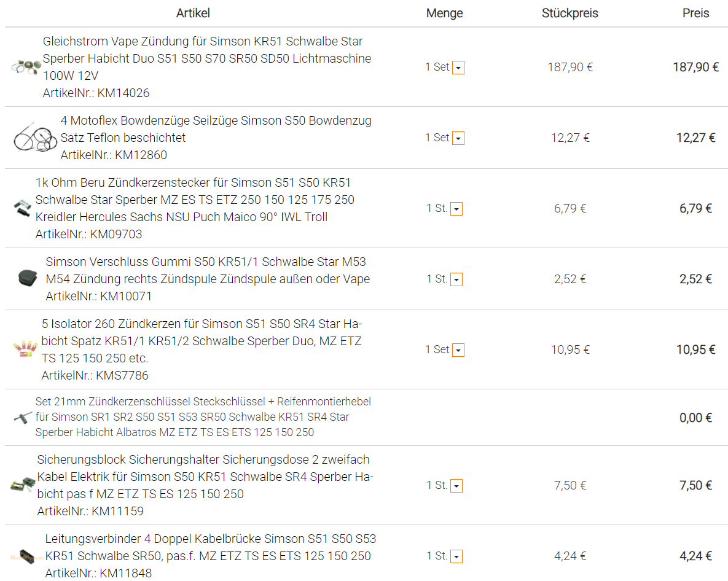728x581 pixels.
Task: Open quantity dropdown for Verschluss Gummi
Action: tap(456, 279)
